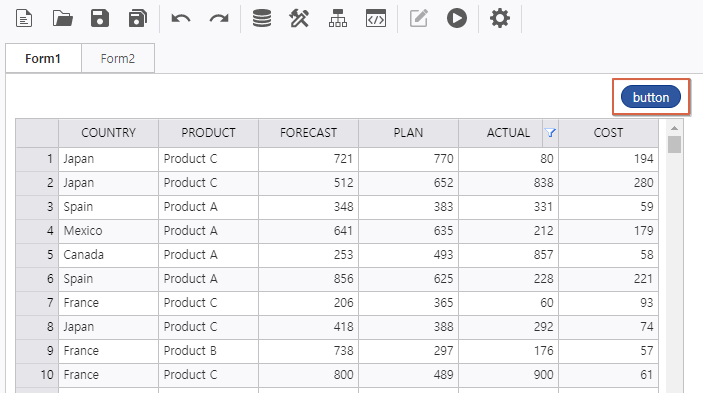Click the blue button control
Image resolution: width=703 pixels, height=393 pixels.
click(651, 97)
